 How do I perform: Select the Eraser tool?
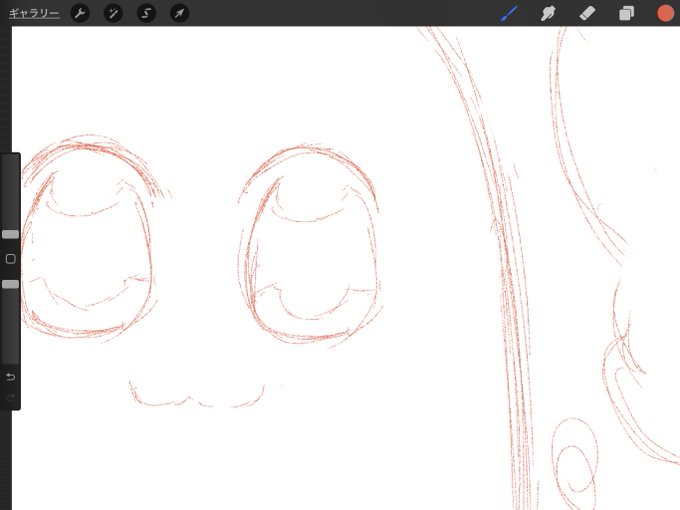coord(587,13)
